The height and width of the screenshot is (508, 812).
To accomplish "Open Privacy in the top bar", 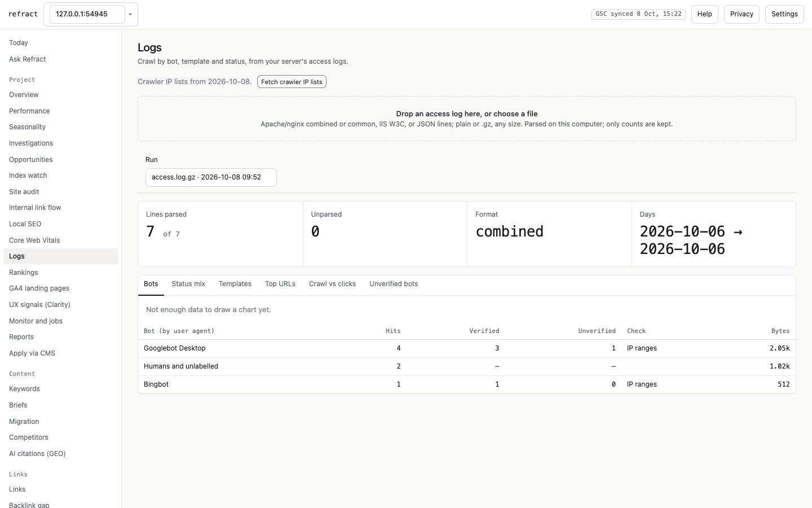I will point(742,14).
